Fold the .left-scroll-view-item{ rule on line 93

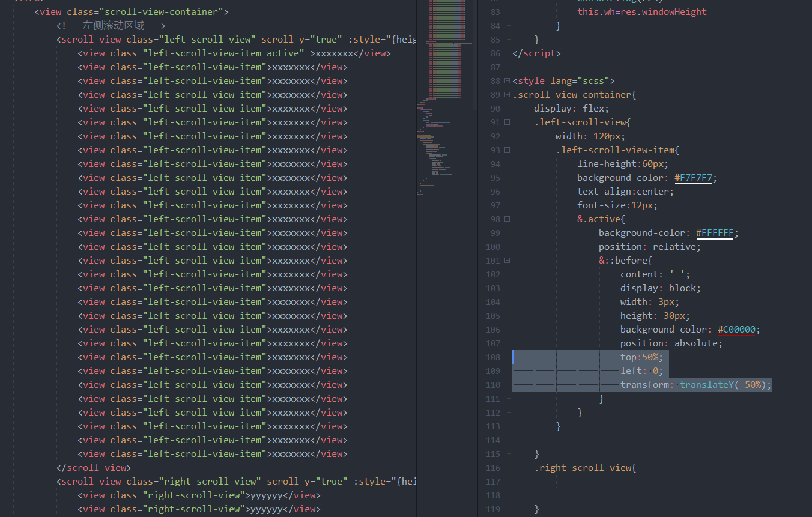tap(507, 150)
